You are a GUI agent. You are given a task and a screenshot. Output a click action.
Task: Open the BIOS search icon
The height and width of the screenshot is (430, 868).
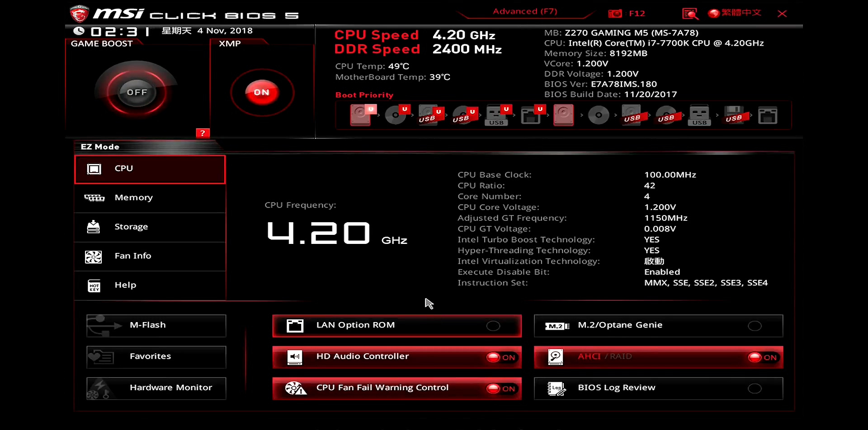click(x=690, y=14)
